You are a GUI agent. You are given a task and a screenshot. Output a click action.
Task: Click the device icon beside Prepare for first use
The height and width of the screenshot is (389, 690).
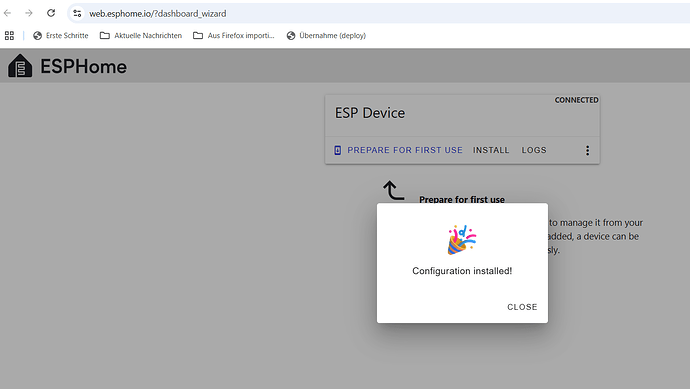(x=338, y=150)
